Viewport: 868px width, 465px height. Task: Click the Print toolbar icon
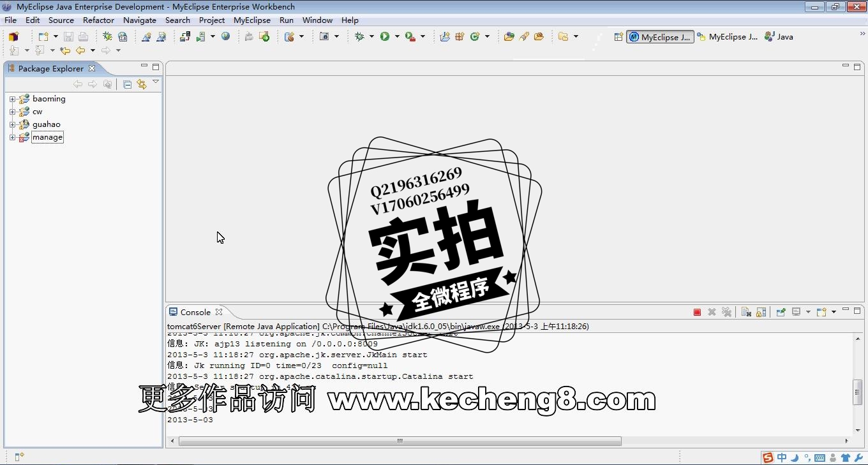pyautogui.click(x=83, y=37)
